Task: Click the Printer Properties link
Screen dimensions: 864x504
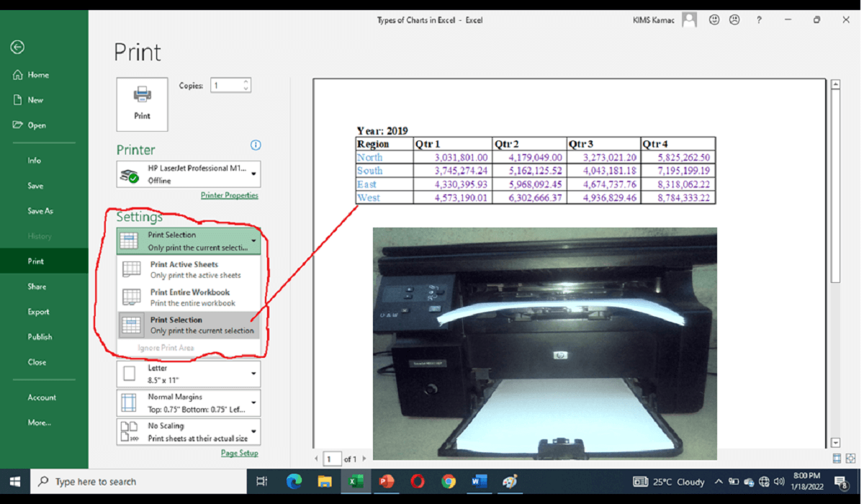Action: coord(230,195)
